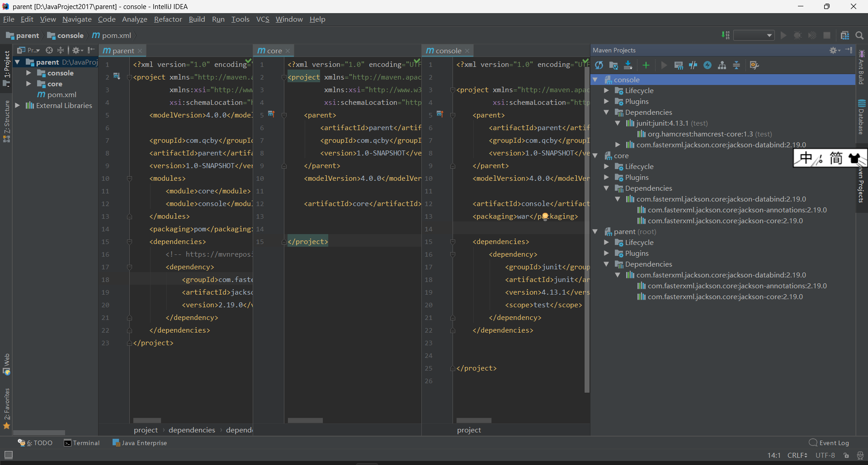The height and width of the screenshot is (465, 868).
Task: Expand console Lifecycle in Maven panel
Action: click(x=606, y=90)
